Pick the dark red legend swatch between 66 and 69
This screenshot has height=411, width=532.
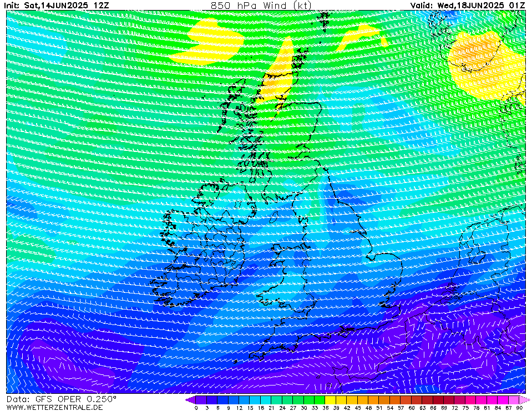click(438, 400)
